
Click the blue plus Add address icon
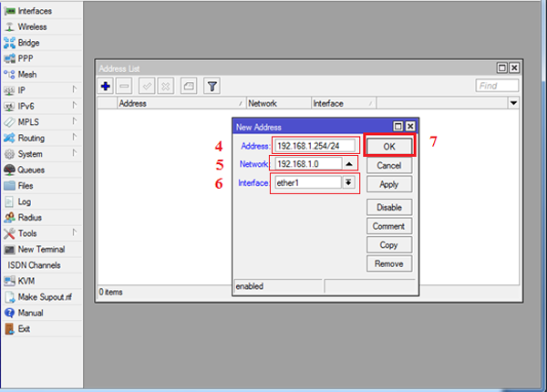[x=106, y=86]
